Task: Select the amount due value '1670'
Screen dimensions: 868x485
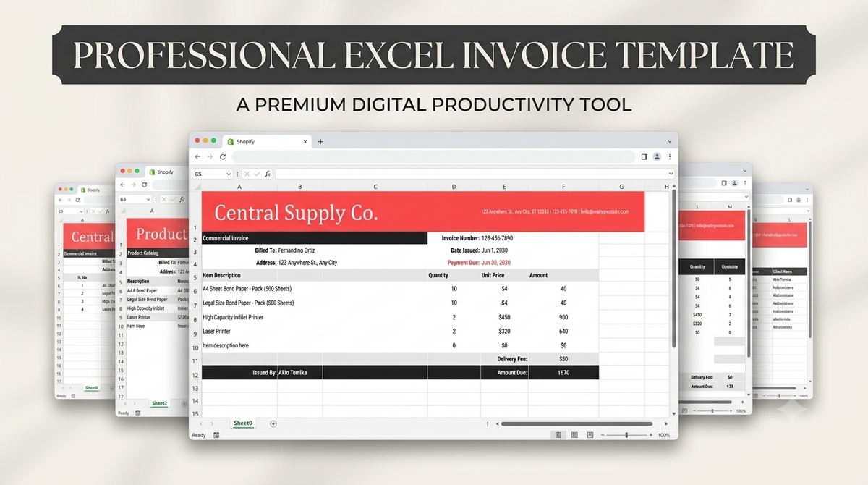Action: tap(563, 372)
